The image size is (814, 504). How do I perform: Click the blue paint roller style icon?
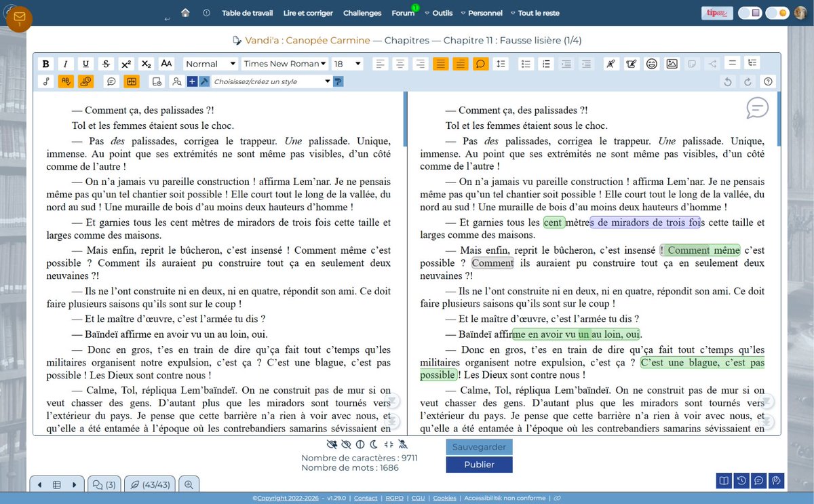pos(338,81)
